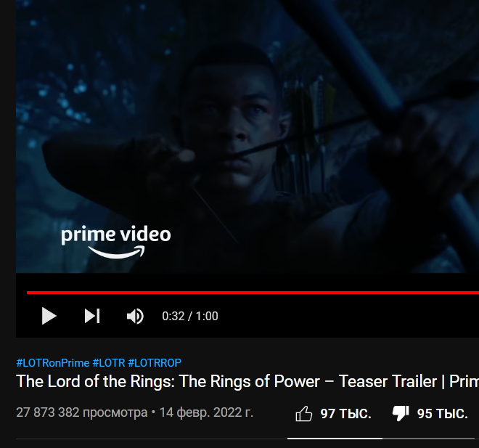Screen dimensions: 479x448
Task: Dislike the video with thumbs-down icon
Action: click(x=401, y=414)
